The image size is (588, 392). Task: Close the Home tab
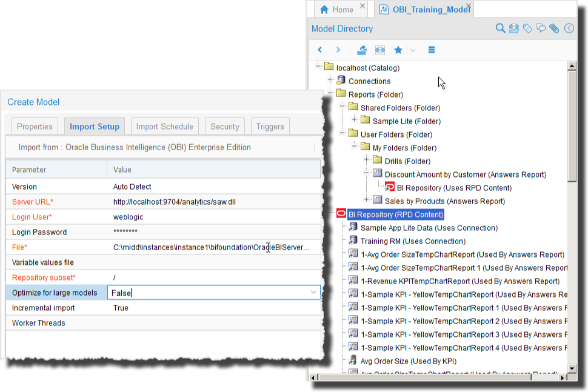[362, 5]
